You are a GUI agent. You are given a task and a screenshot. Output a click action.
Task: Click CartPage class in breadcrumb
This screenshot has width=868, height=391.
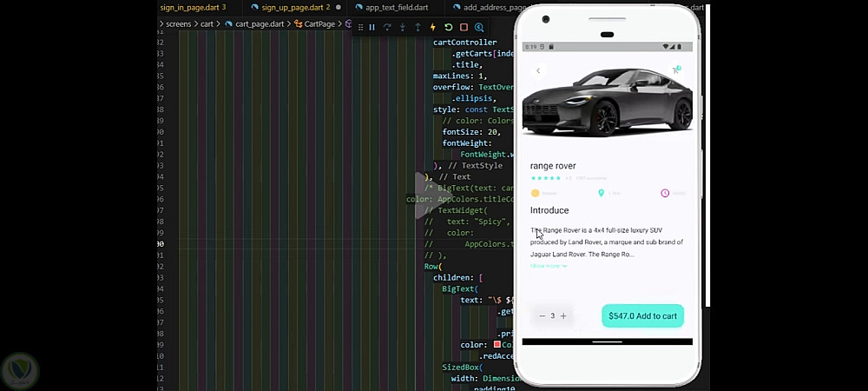pos(314,23)
